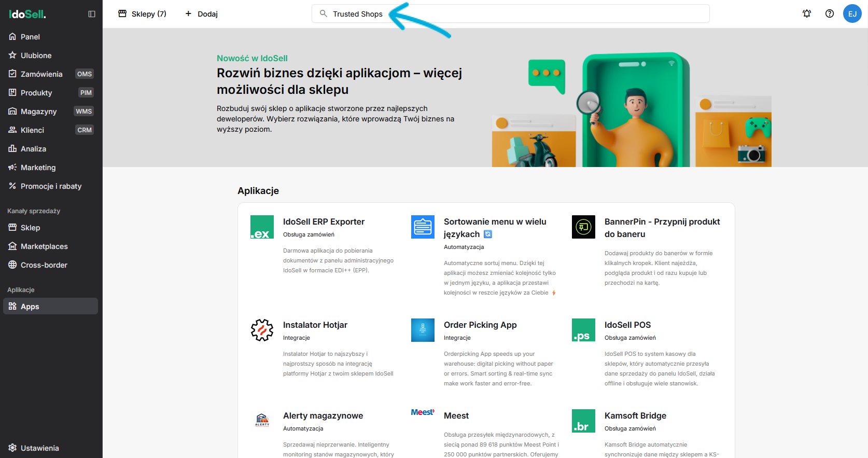
Task: Go to Sklep sales channel
Action: (x=50, y=228)
